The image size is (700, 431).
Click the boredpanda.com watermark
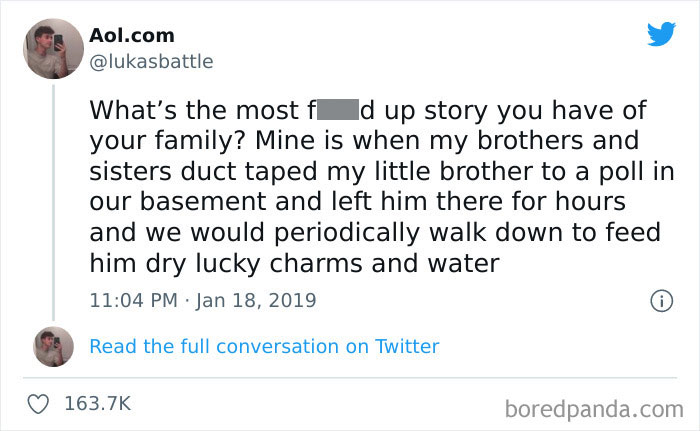tap(594, 408)
